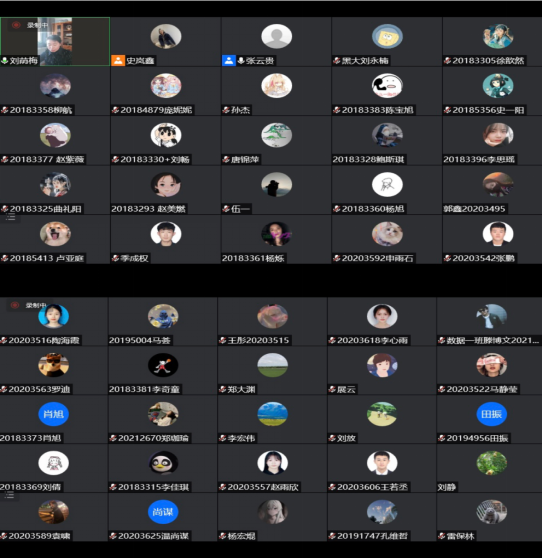Select the Shiba dog avatar of 20185413
The height and width of the screenshot is (559, 542).
coord(55,234)
